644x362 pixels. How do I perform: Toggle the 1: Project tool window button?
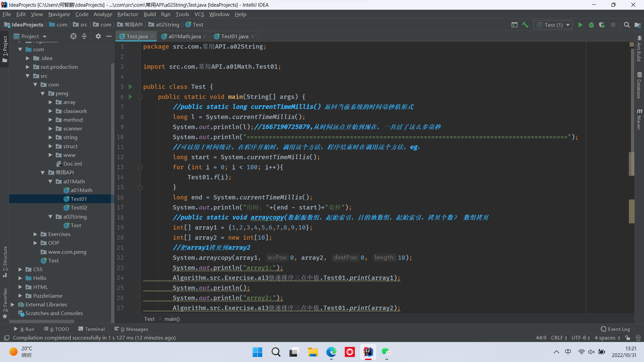5,49
